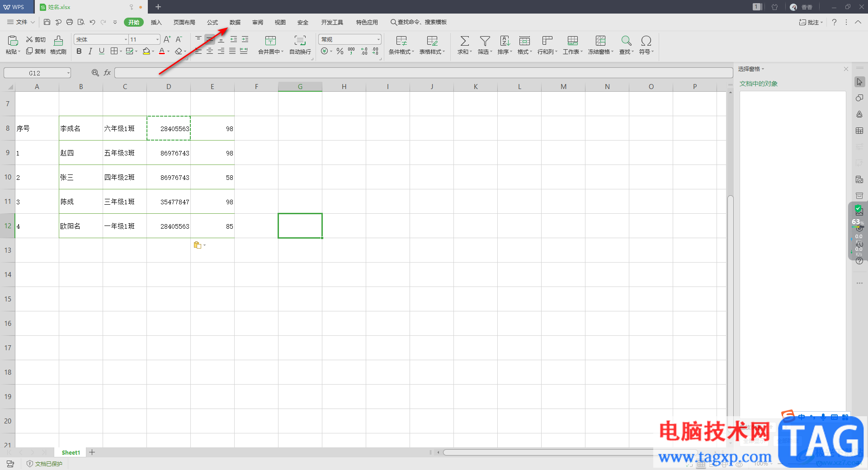This screenshot has height=470, width=868.
Task: Open the 开发工具 Developer tab
Action: click(x=332, y=22)
